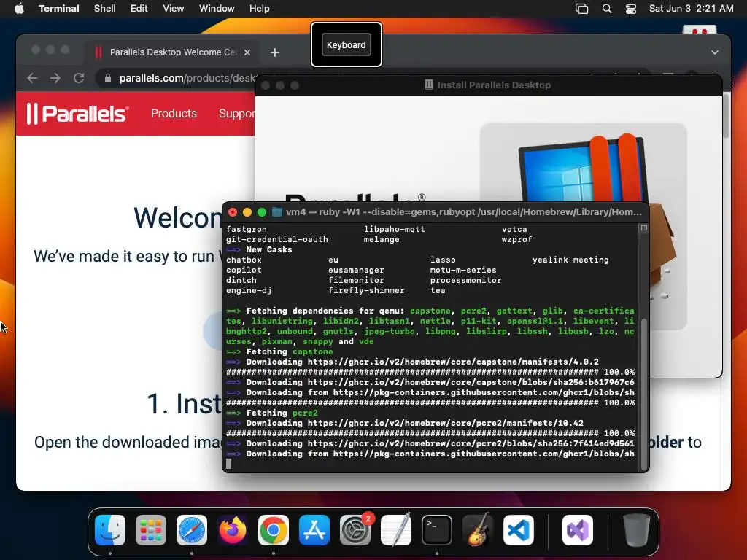The height and width of the screenshot is (560, 747).
Task: Click the terminal folder proxy icon
Action: pyautogui.click(x=276, y=212)
